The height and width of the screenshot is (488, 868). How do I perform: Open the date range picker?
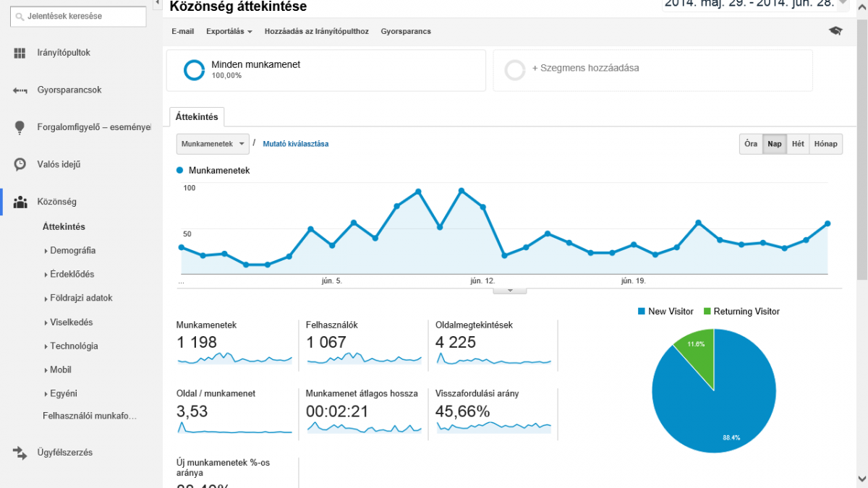(755, 4)
